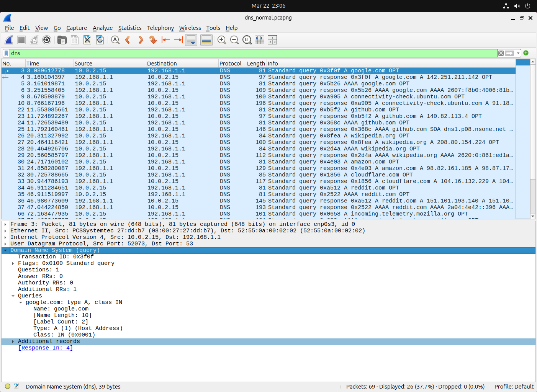The image size is (537, 392).
Task: Toggle auto-scroll during live capture
Action: (x=191, y=40)
